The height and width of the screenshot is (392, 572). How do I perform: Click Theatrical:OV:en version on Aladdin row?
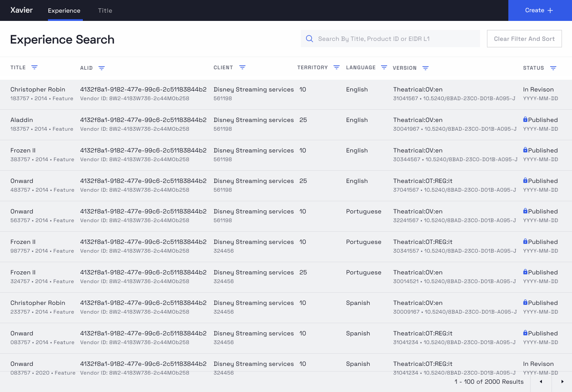(x=418, y=120)
